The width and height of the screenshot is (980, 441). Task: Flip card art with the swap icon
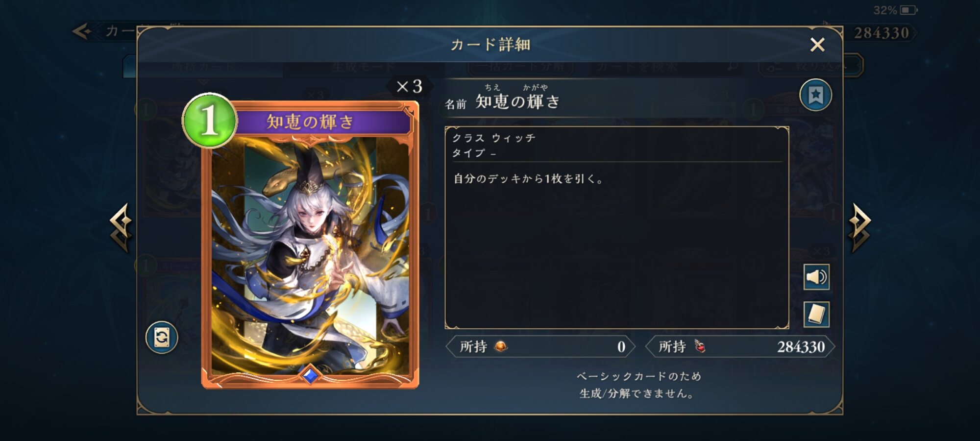(162, 337)
